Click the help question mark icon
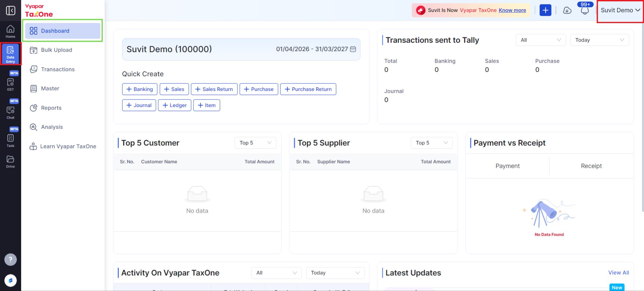Viewport: 644px width, 291px height. (10, 260)
